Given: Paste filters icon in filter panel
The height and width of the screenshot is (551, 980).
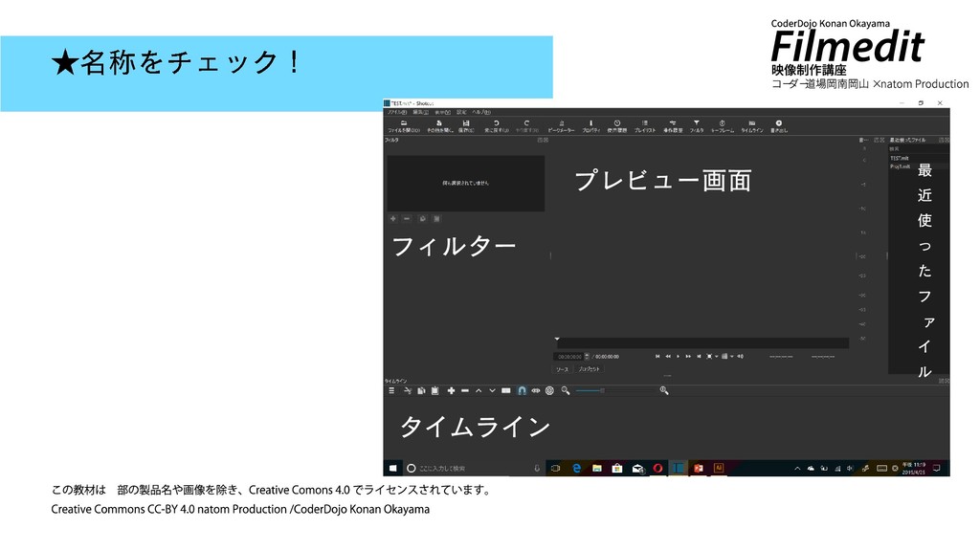Looking at the screenshot, I should click(x=436, y=219).
